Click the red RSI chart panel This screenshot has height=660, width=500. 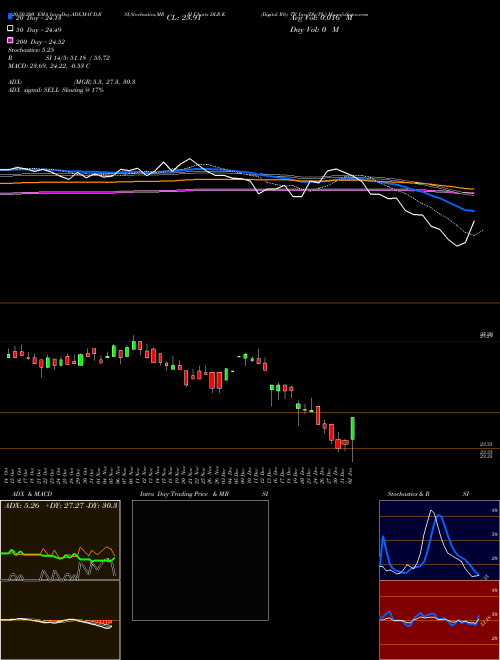[439, 620]
